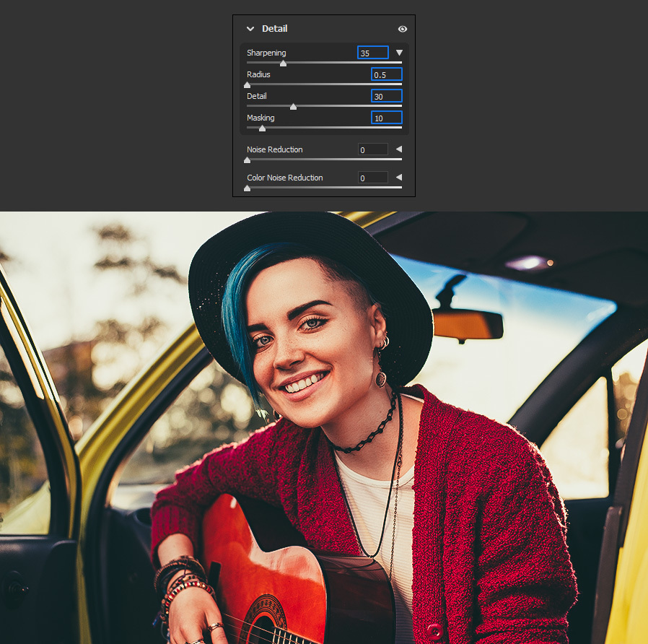Viewport: 648px width, 644px height.
Task: Click the Radius slider handle
Action: coord(247,85)
